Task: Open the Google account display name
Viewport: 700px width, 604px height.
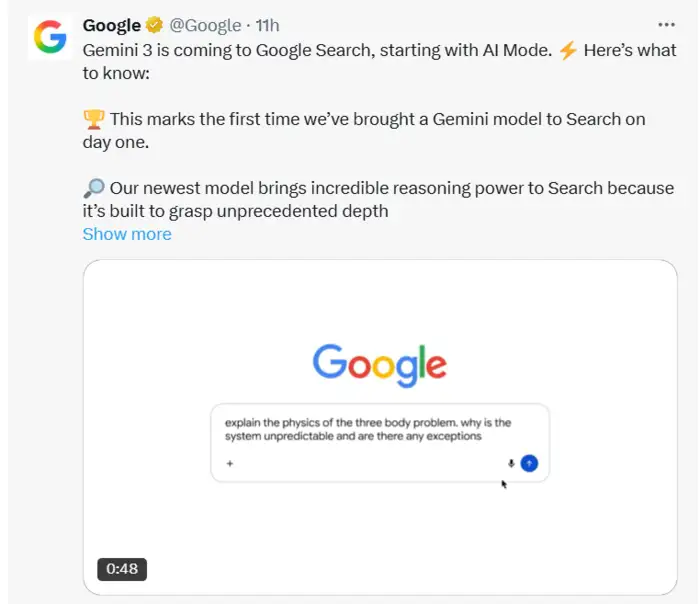Action: (x=112, y=25)
